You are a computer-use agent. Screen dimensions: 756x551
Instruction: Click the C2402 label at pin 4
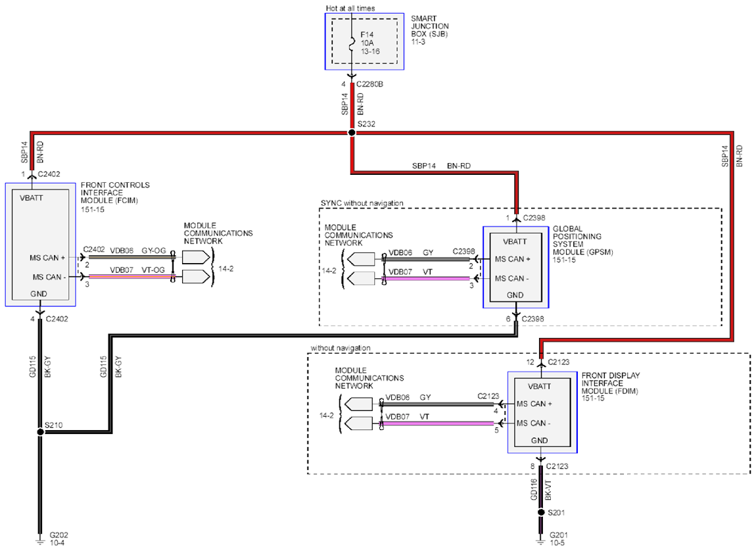coord(57,319)
